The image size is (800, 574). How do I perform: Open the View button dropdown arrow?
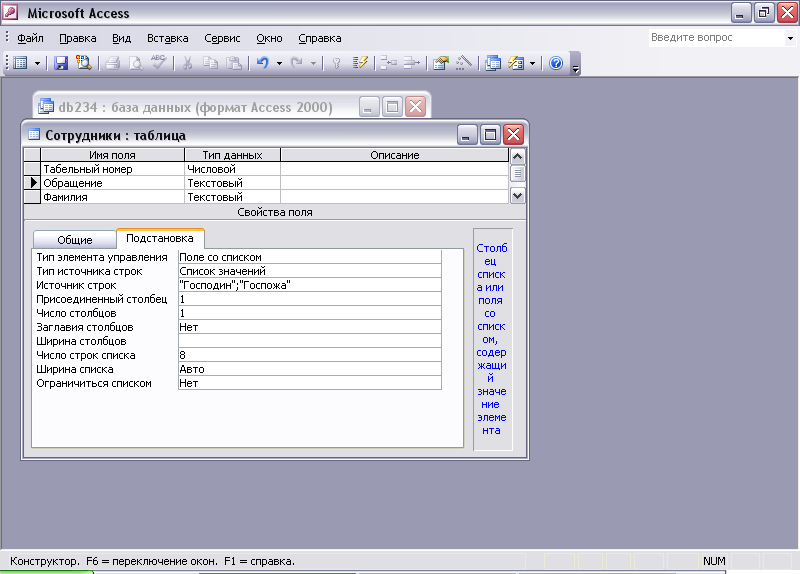click(37, 64)
